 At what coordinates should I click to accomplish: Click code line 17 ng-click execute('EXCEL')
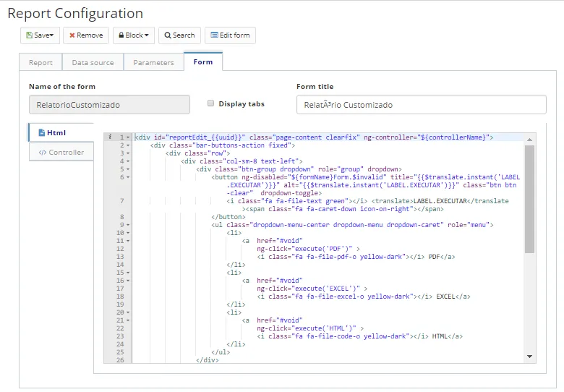point(312,289)
